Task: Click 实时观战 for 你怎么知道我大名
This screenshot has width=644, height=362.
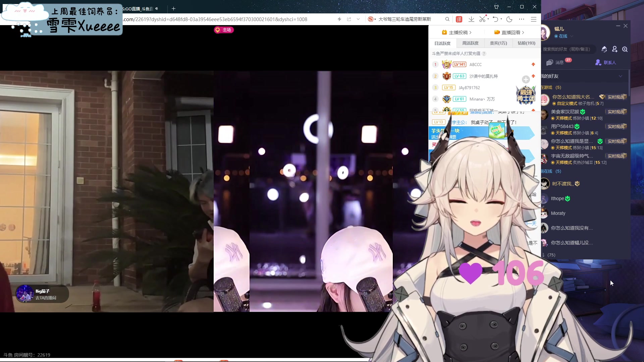Action: pos(616,97)
